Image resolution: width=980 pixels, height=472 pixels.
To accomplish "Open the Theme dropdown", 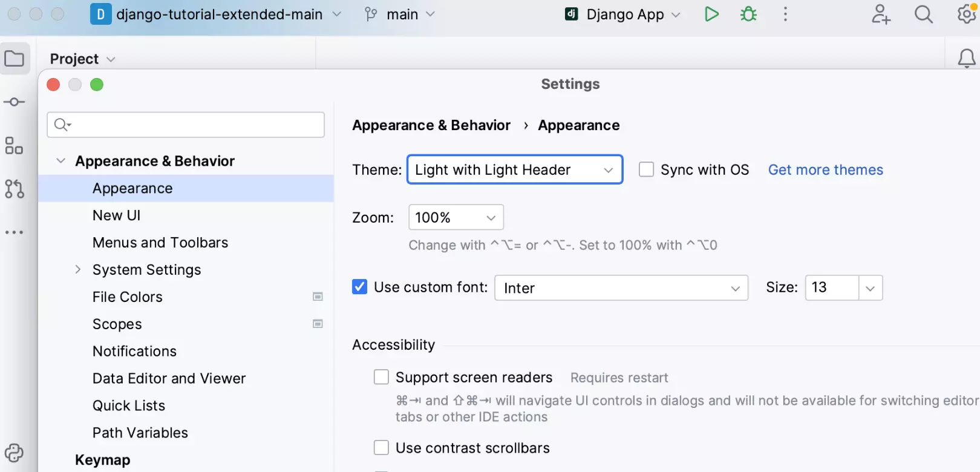I will click(515, 170).
